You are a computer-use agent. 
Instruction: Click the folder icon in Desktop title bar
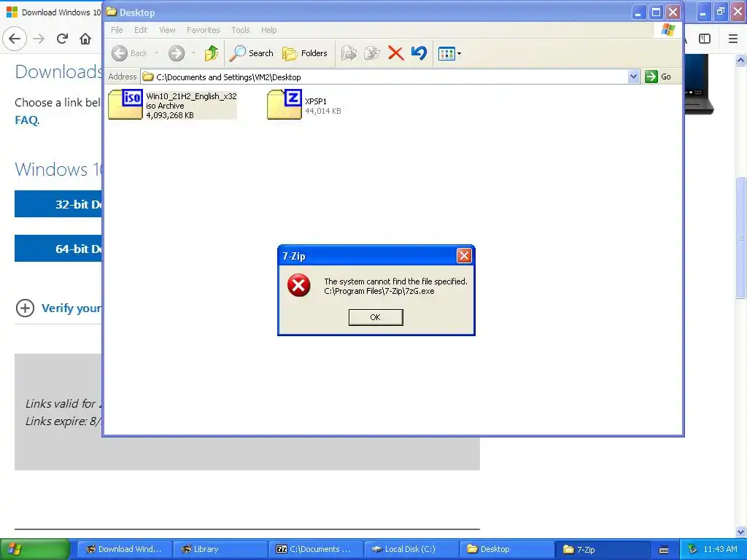pyautogui.click(x=112, y=12)
